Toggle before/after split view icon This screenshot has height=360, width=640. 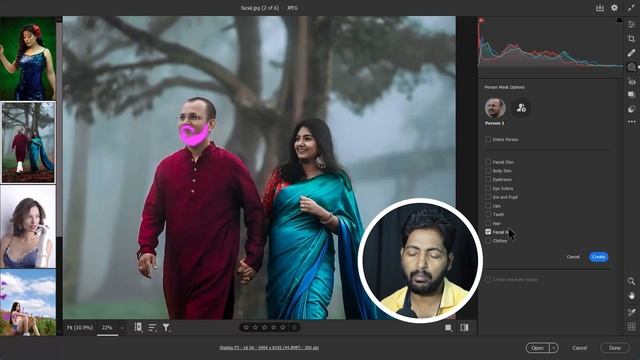(x=464, y=328)
